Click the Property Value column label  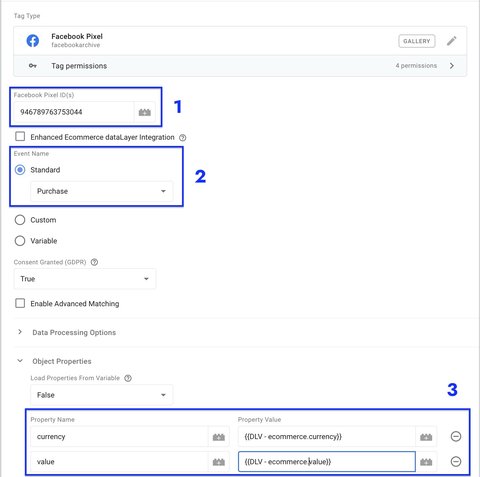tap(259, 419)
